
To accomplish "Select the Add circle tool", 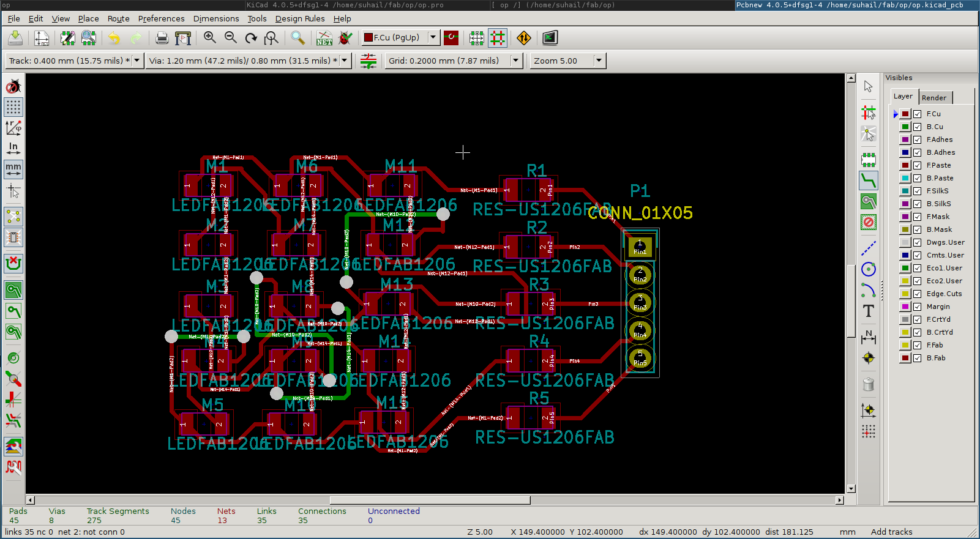I will coord(868,269).
